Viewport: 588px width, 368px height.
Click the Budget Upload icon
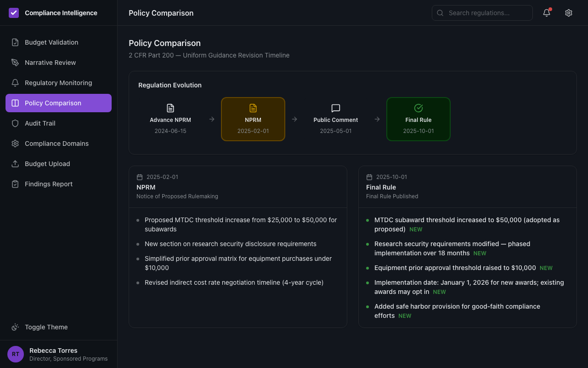[x=15, y=163]
